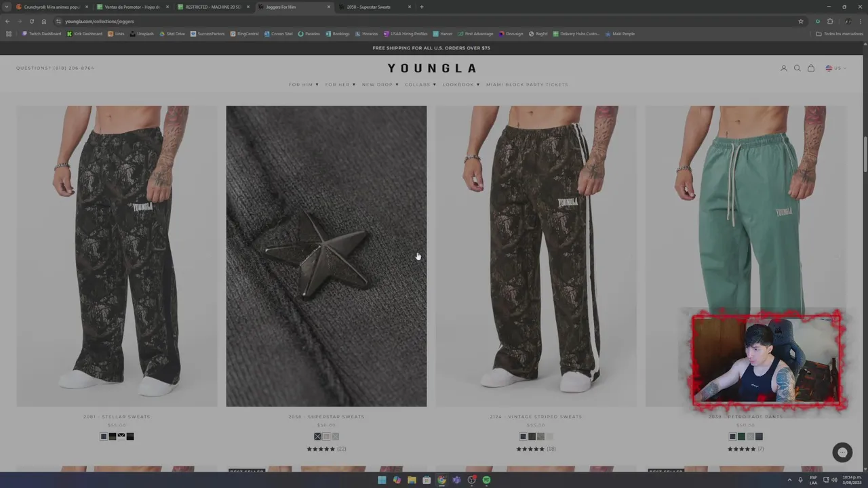Open Microsoft Teams in the taskbar
This screenshot has width=868, height=488.
pyautogui.click(x=456, y=480)
